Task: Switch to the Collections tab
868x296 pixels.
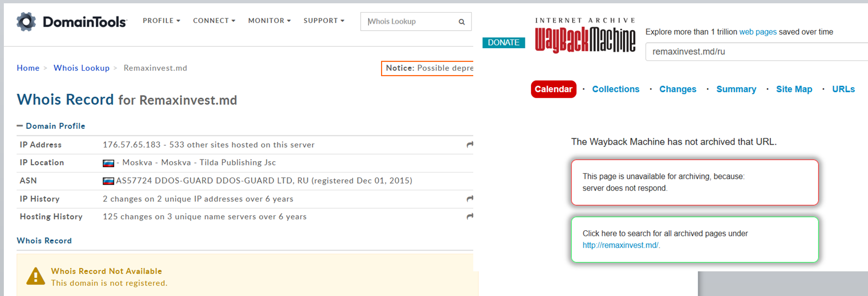Action: [x=615, y=89]
